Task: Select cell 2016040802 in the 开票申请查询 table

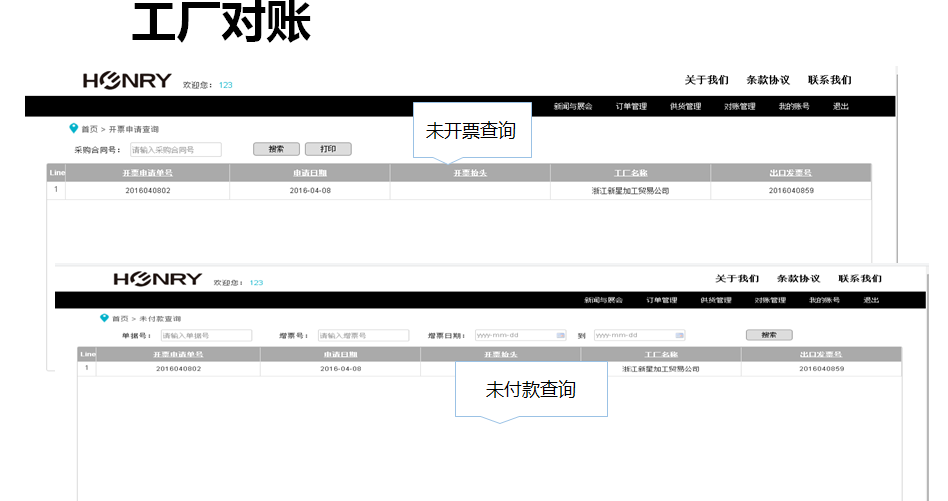Action: [148, 190]
